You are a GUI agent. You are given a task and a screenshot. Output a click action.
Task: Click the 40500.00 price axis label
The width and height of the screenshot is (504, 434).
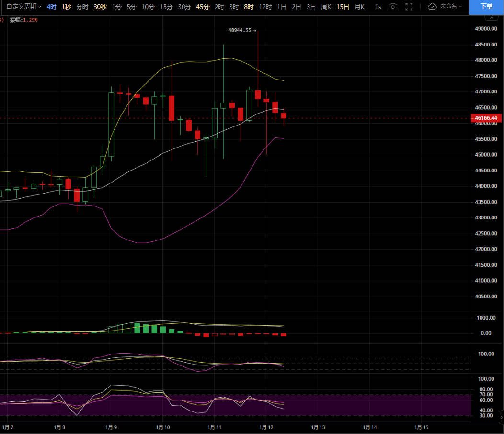[486, 297]
